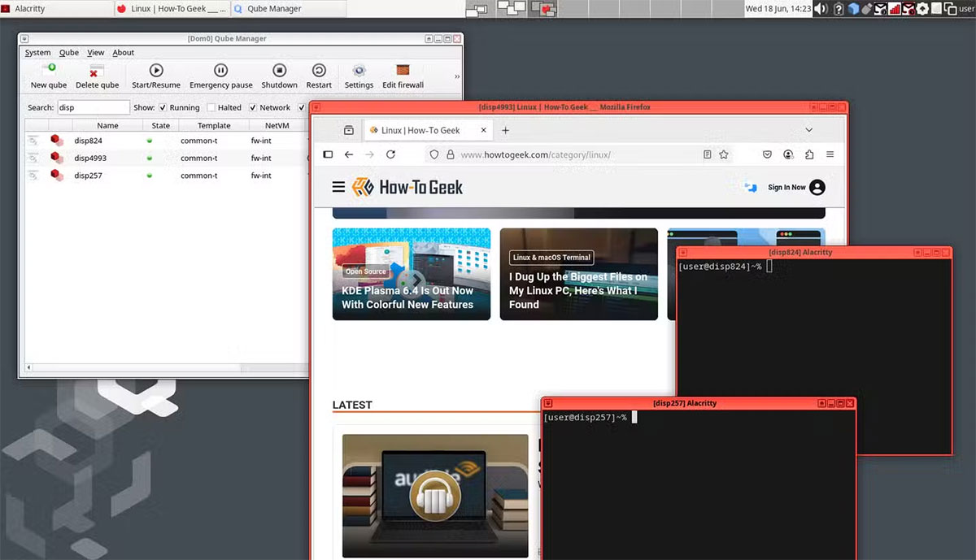This screenshot has height=560, width=976.
Task: Click the blue Qubes domains tray icon
Action: 853,8
